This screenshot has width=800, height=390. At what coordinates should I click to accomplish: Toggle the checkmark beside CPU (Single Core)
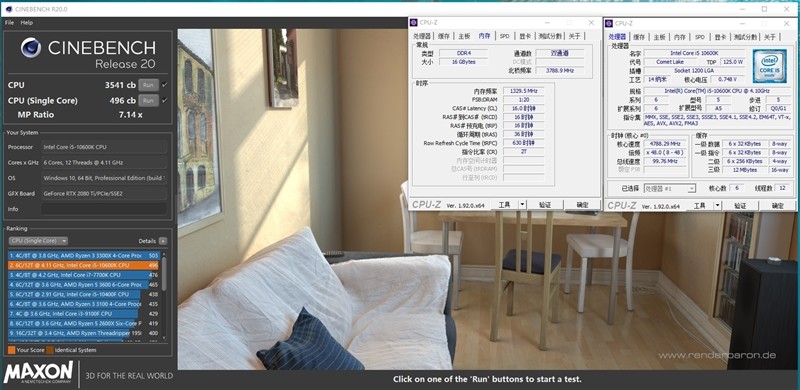pos(164,101)
